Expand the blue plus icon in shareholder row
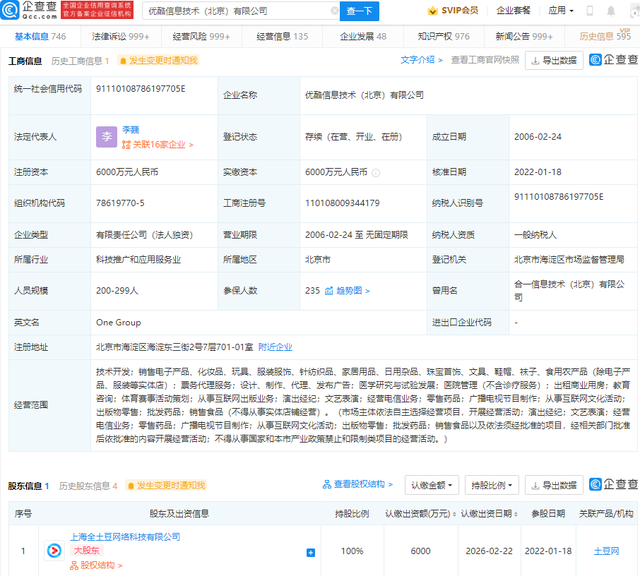 pyautogui.click(x=310, y=552)
